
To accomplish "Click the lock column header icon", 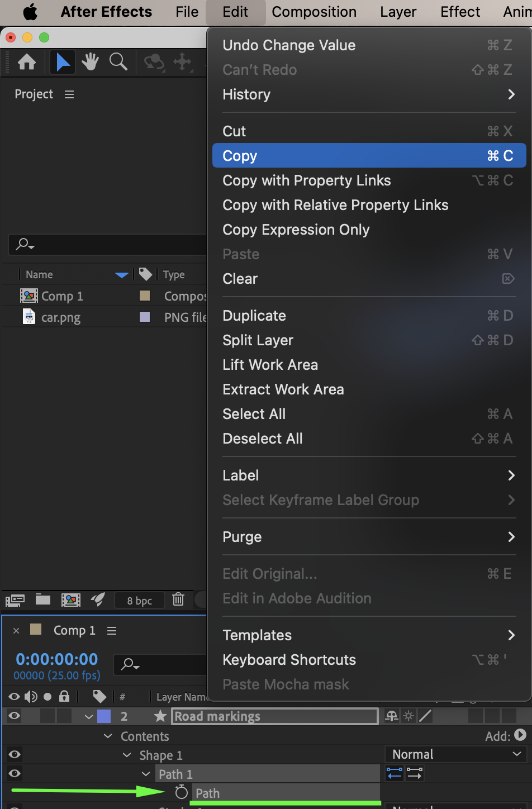I will point(64,696).
